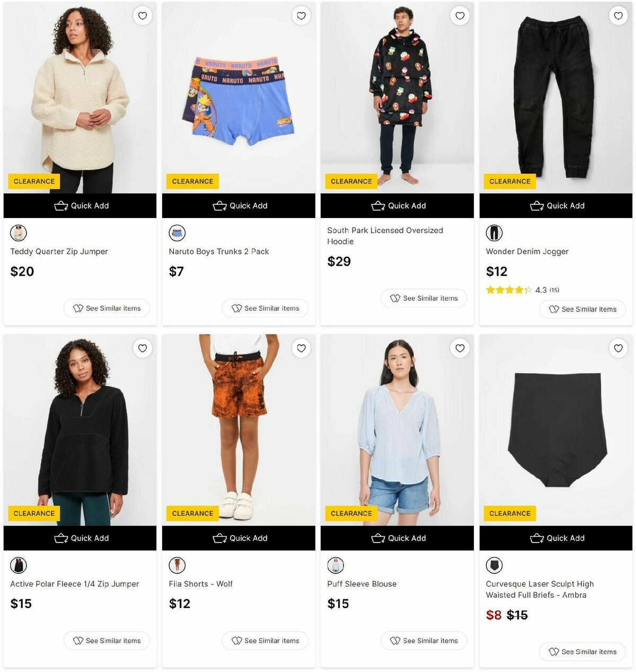636x672 pixels.
Task: Open the Naruto Boys Trunks product image
Action: click(238, 98)
